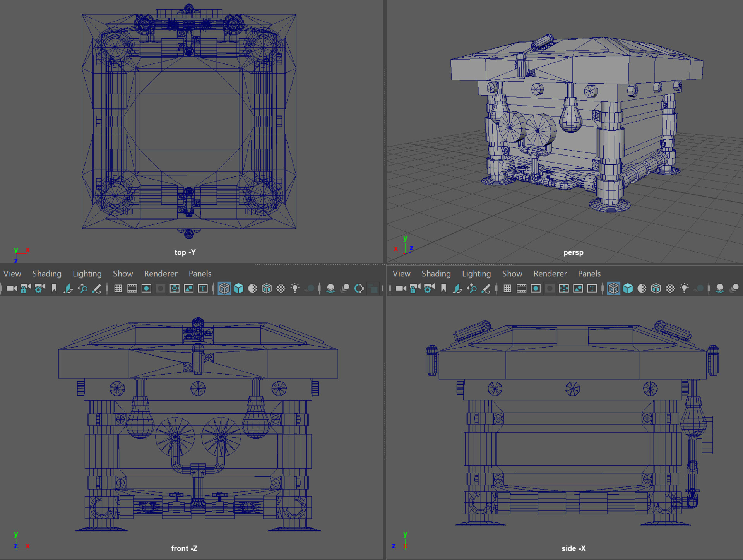
Task: Toggle Grid display in front panel toolbar
Action: point(118,288)
